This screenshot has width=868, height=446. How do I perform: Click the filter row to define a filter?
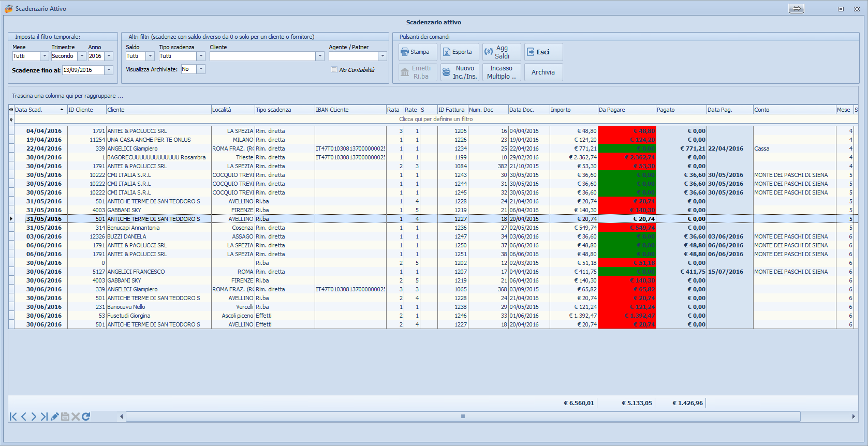click(x=436, y=120)
